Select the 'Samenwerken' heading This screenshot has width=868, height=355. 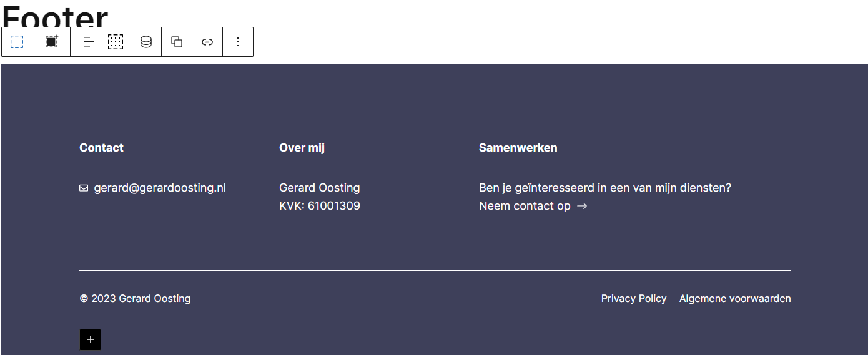click(x=518, y=148)
